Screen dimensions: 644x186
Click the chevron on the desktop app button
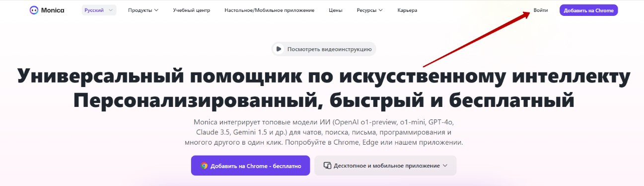(x=445, y=166)
